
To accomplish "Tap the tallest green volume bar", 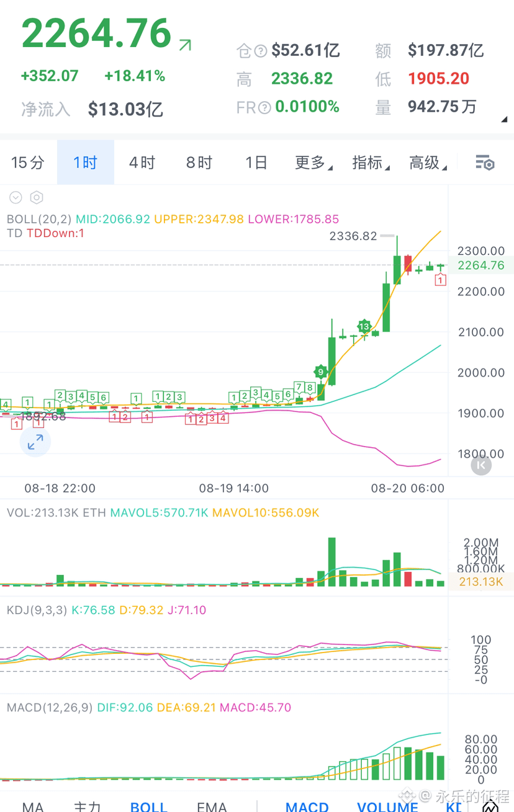I will [x=332, y=562].
